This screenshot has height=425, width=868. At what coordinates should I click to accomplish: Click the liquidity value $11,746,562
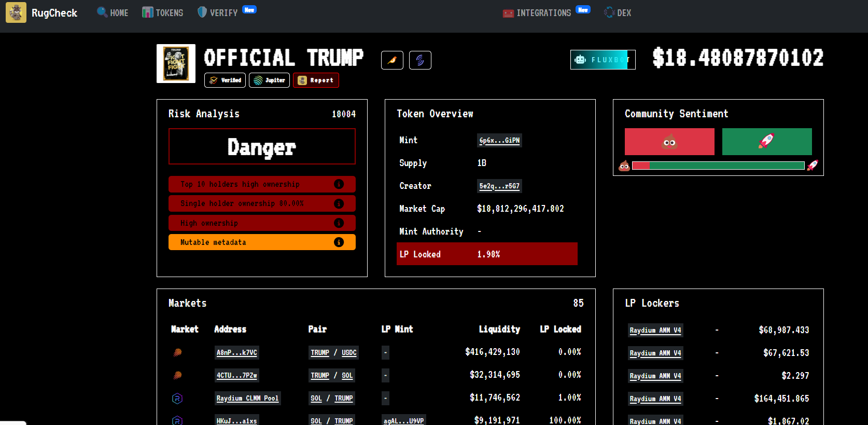(x=495, y=397)
